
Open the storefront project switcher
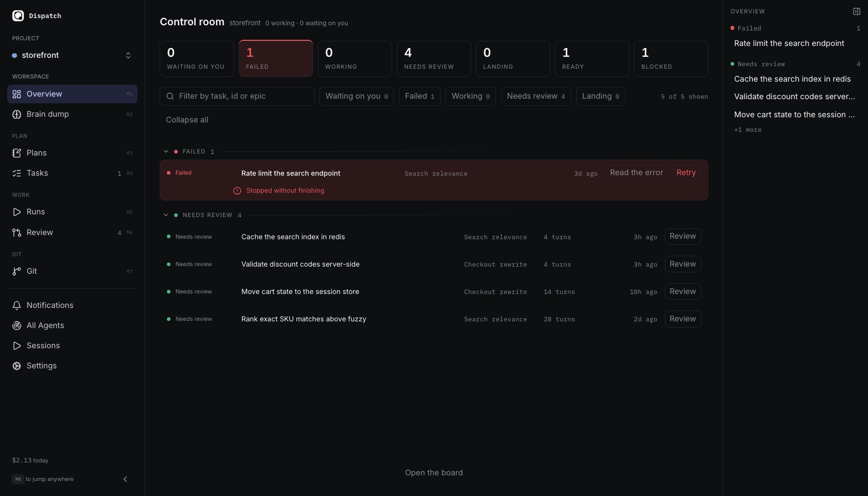pyautogui.click(x=72, y=55)
